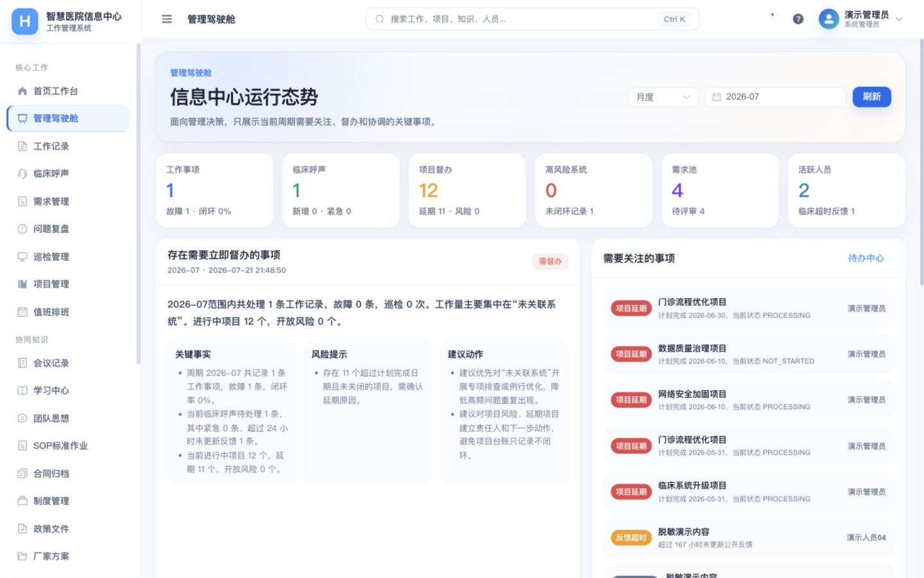
Task: Open the 月度 period dropdown
Action: click(663, 97)
